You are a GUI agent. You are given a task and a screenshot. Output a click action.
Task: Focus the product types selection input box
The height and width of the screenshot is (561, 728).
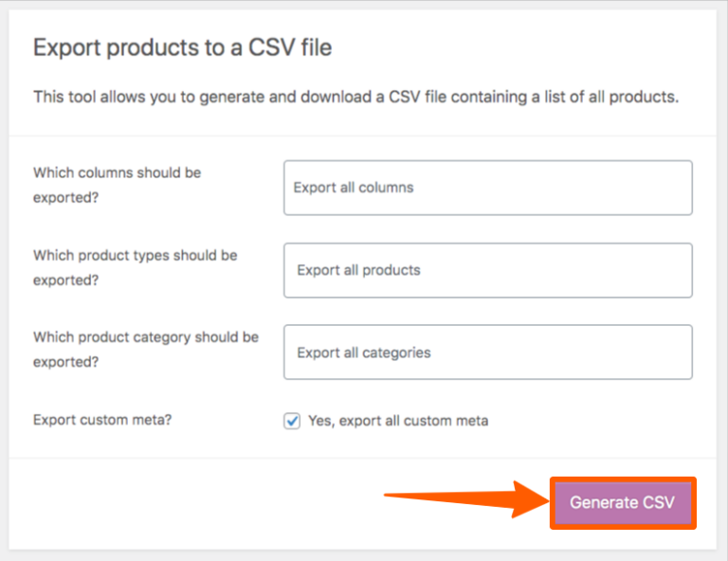click(569, 270)
